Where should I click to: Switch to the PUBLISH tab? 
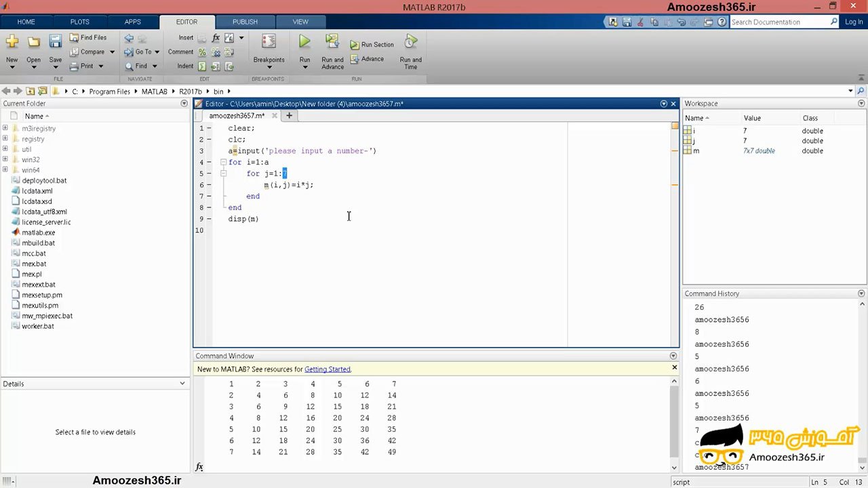tap(245, 22)
